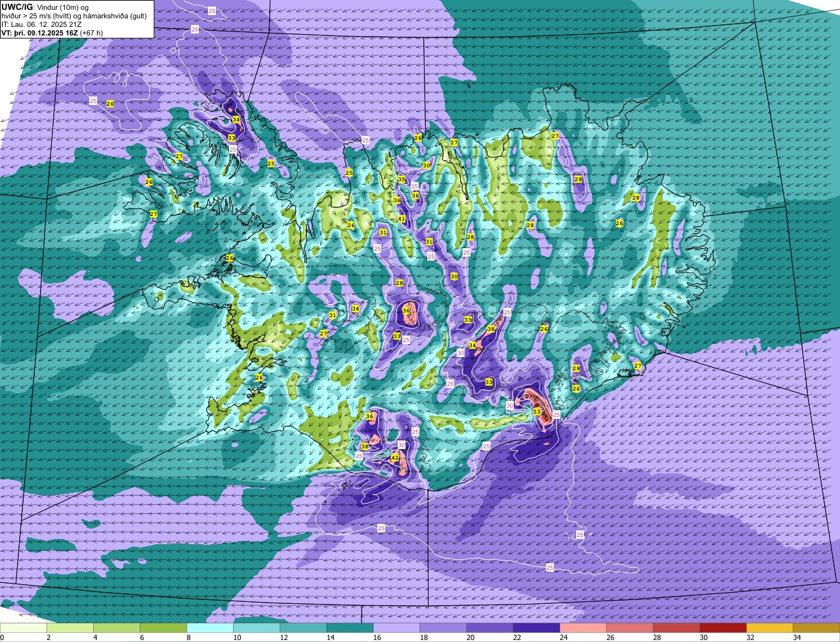Viewport: 840px width, 642px height.
Task: Select the yellow gust label '35'
Action: pyautogui.click(x=402, y=179)
